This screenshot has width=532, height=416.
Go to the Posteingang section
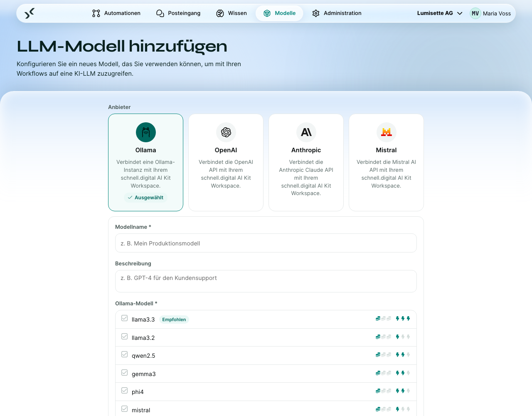[x=178, y=13]
